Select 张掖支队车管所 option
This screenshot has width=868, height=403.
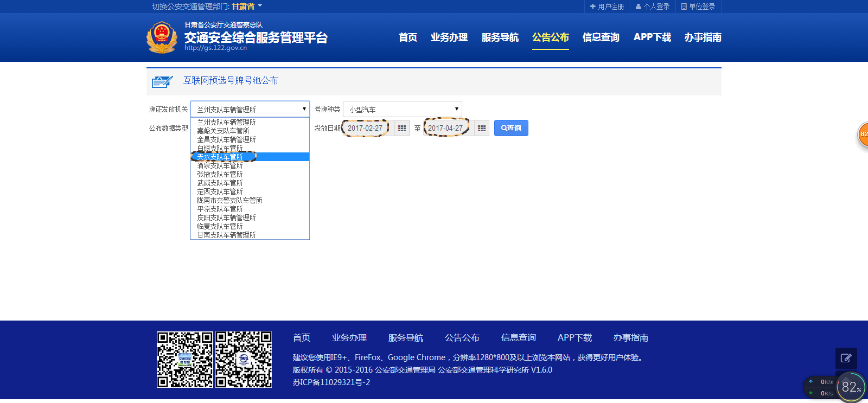coord(250,174)
